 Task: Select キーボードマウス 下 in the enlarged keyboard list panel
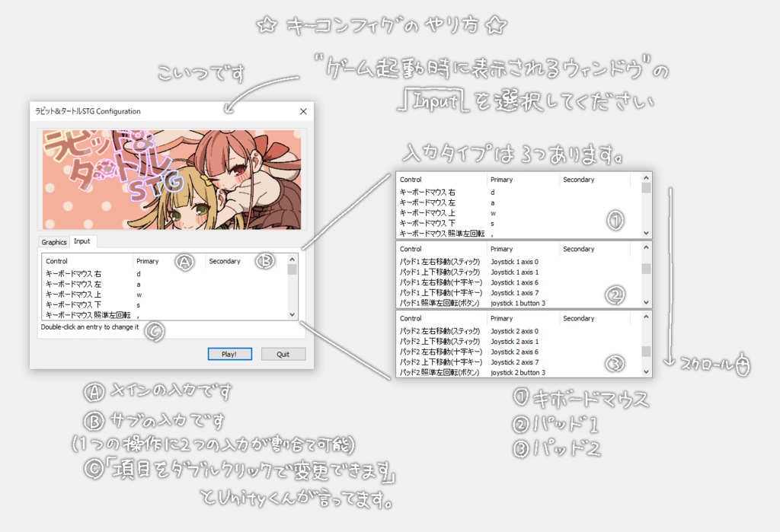[428, 223]
